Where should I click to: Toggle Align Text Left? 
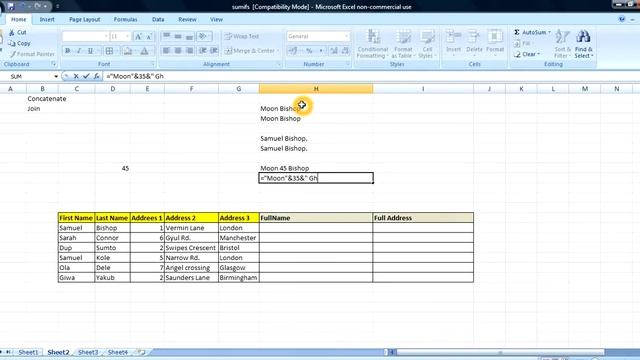166,51
